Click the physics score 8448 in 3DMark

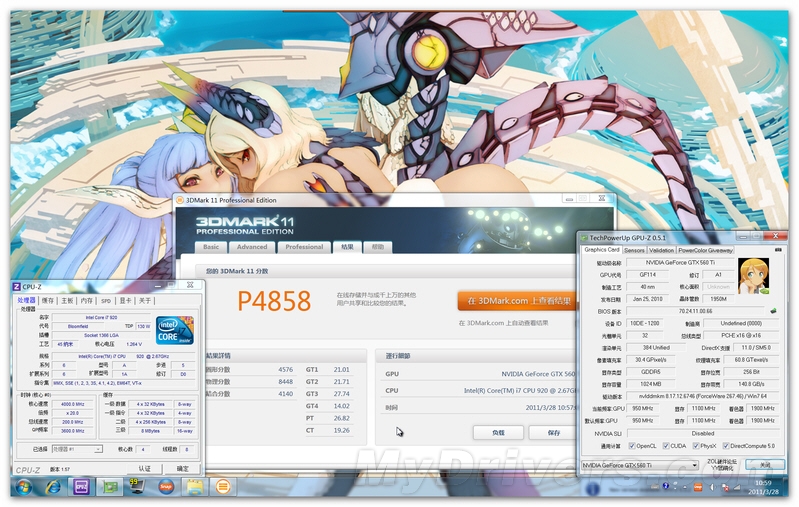tap(285, 382)
